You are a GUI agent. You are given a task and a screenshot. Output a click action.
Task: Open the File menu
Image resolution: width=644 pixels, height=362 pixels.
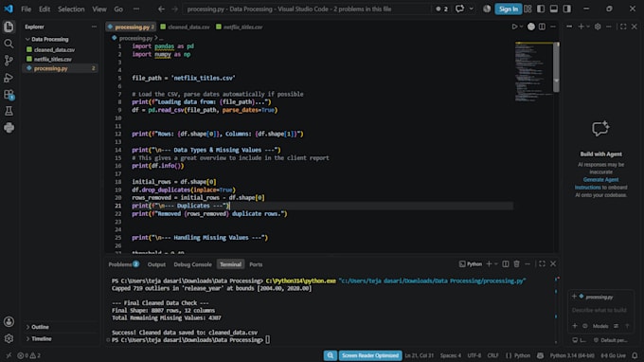pyautogui.click(x=26, y=9)
